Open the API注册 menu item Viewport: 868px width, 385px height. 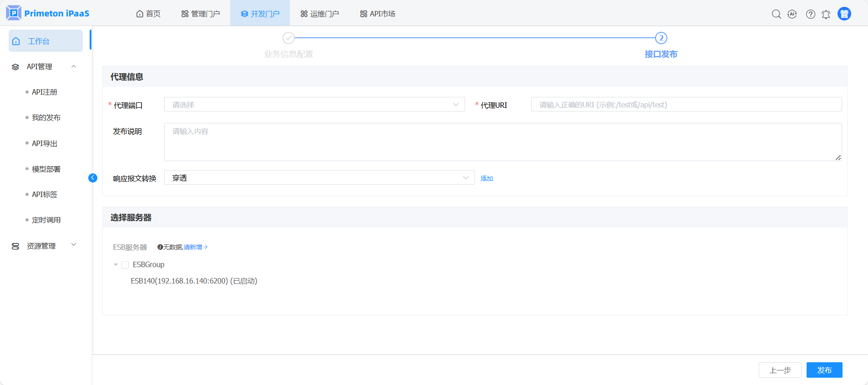(x=45, y=92)
